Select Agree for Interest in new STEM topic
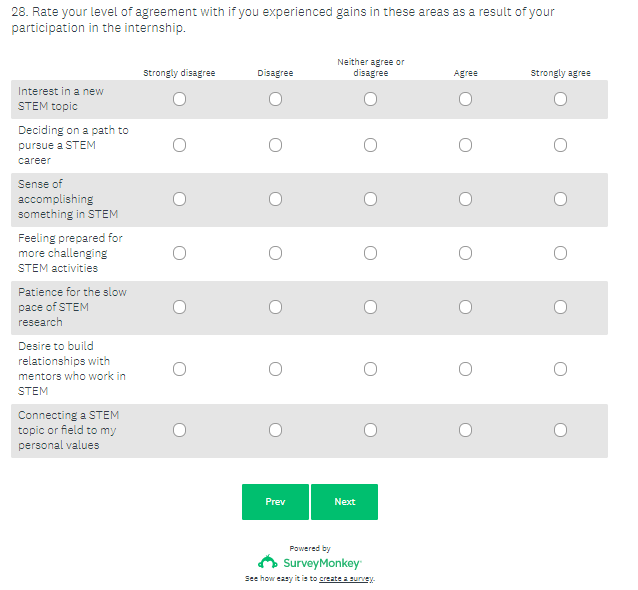638x590 pixels. coord(465,99)
